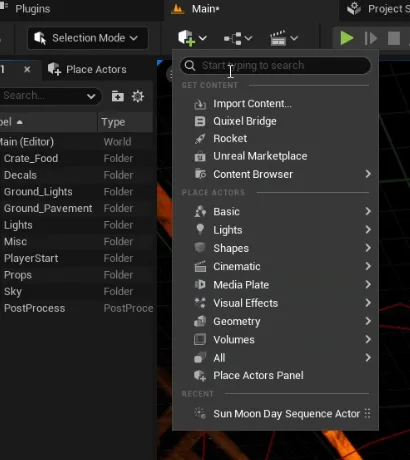
Task: Open the Shapes submenu
Action: [x=275, y=248]
